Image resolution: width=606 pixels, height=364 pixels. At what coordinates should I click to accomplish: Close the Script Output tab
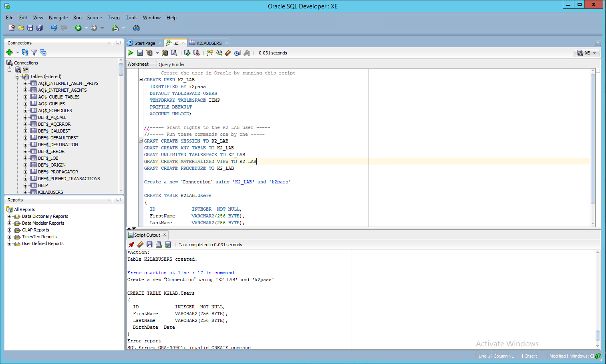tap(164, 235)
